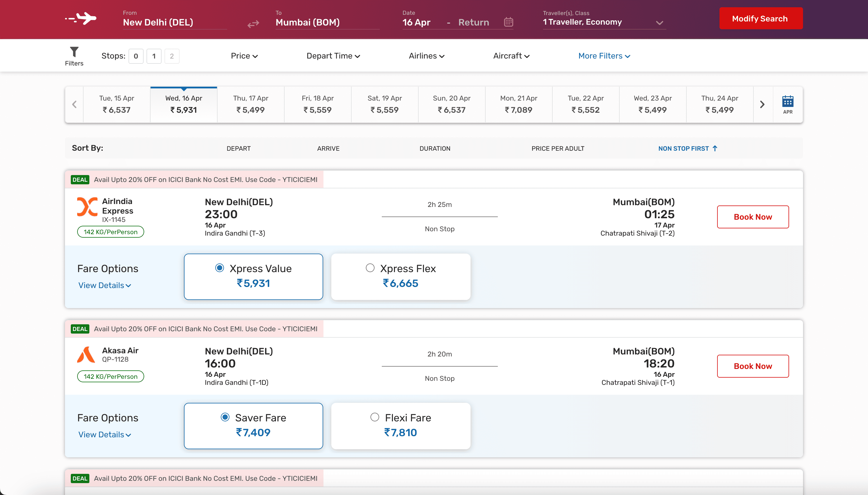868x495 pixels.
Task: Click the Akasa Air airline logo
Action: 86,355
